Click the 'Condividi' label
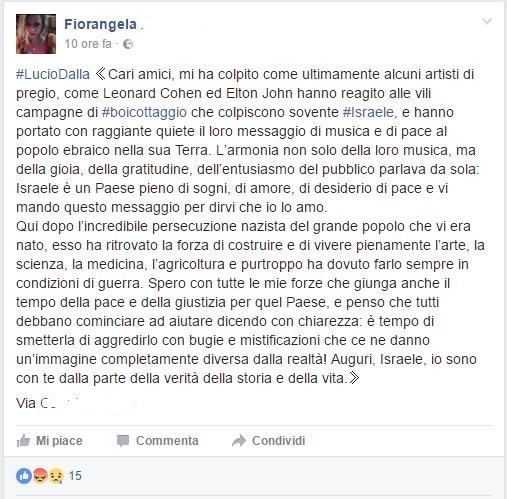This screenshot has height=499, width=507. (x=278, y=441)
